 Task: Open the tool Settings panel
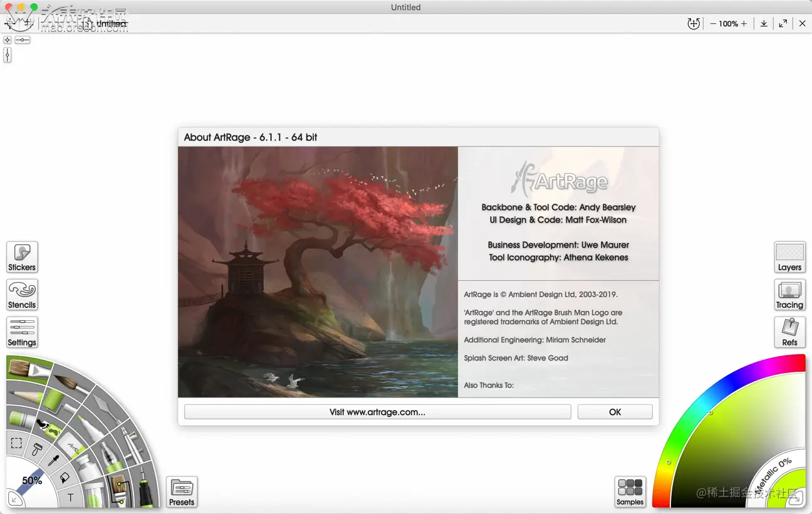point(22,333)
